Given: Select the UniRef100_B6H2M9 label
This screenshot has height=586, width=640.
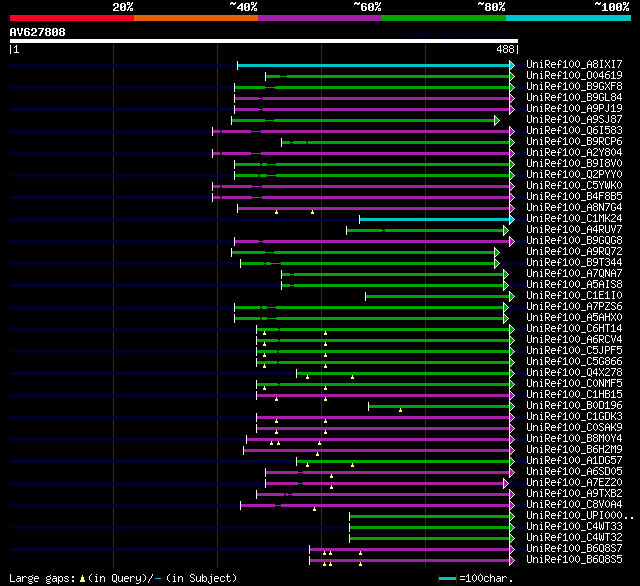Looking at the screenshot, I should coord(574,450).
